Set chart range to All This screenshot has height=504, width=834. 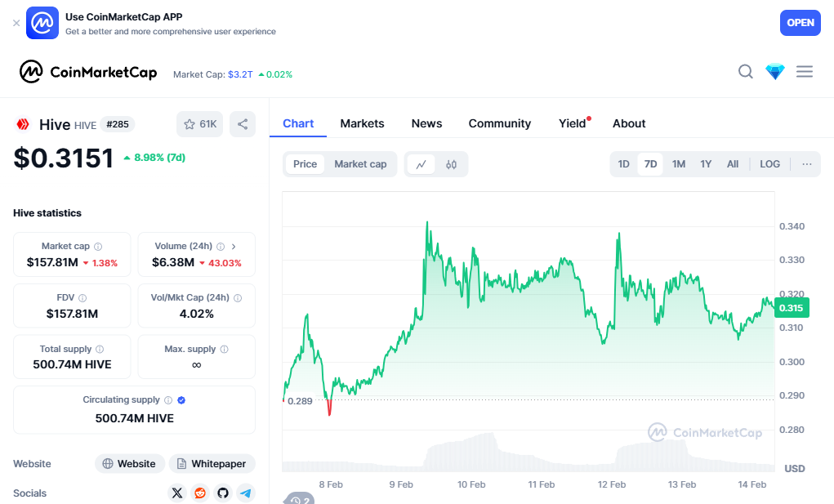[733, 164]
